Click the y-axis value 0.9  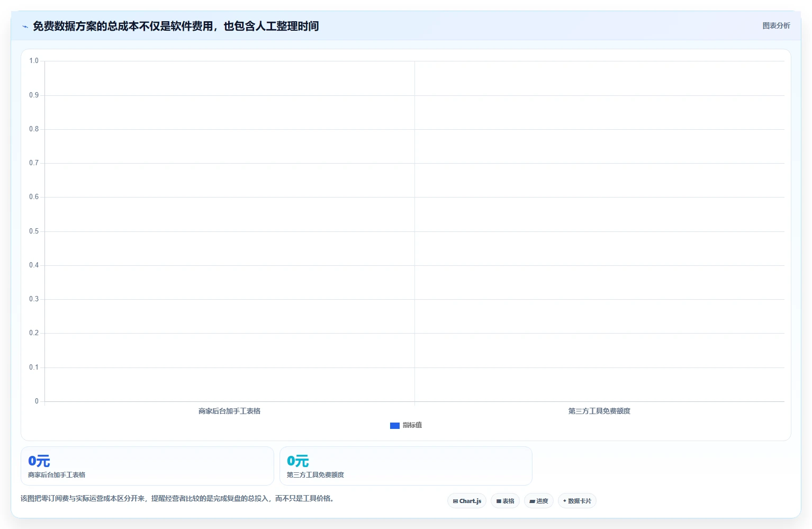34,95
